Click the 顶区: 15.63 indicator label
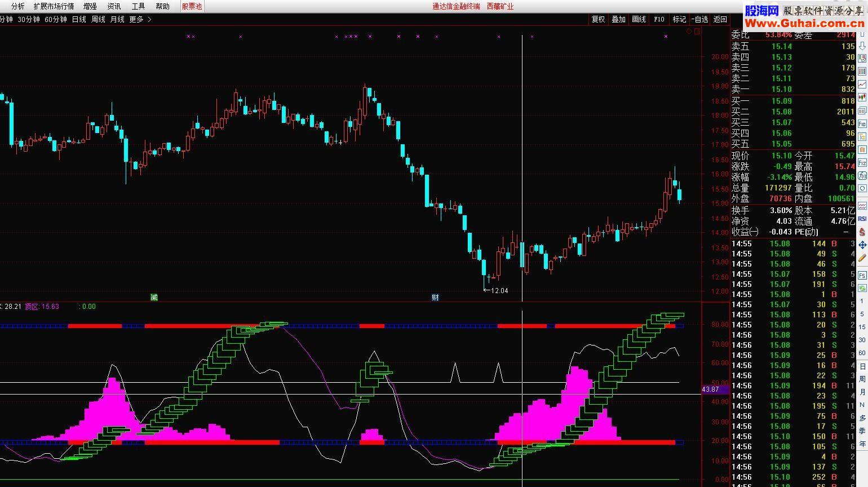Viewport: 868px width, 487px height. (42, 307)
